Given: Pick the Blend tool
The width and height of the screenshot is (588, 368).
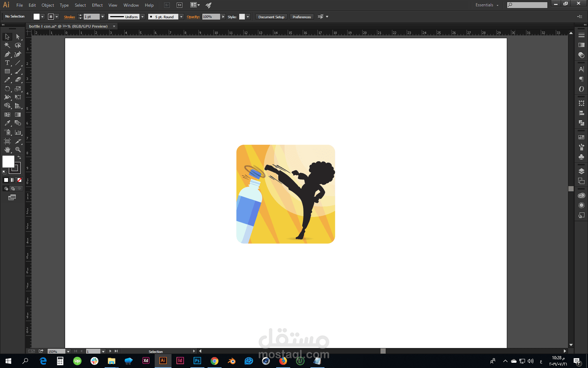Looking at the screenshot, I should 18,123.
